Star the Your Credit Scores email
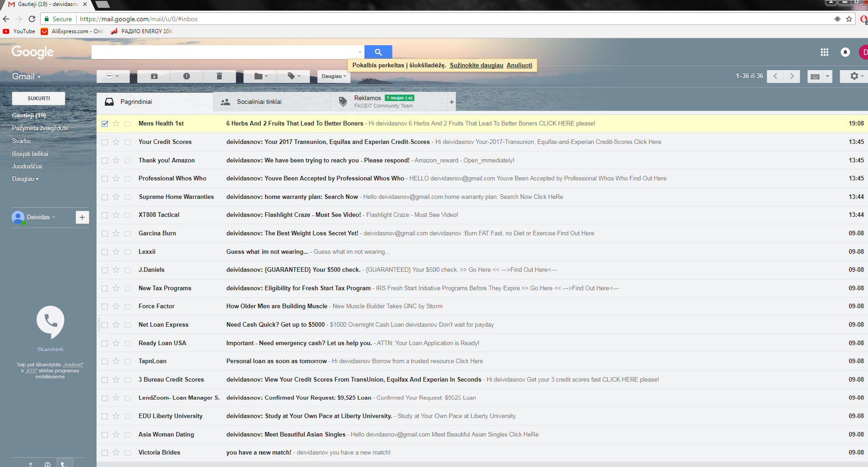Screen dimensions: 868x467 (116, 142)
